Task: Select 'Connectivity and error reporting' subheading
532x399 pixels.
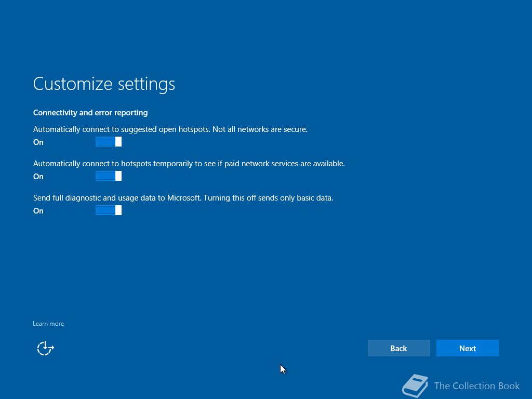Action: pos(90,113)
